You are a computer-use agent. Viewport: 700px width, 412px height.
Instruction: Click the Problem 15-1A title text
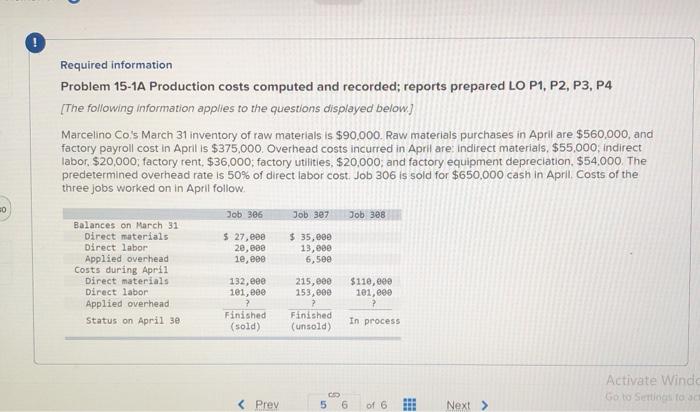[336, 86]
